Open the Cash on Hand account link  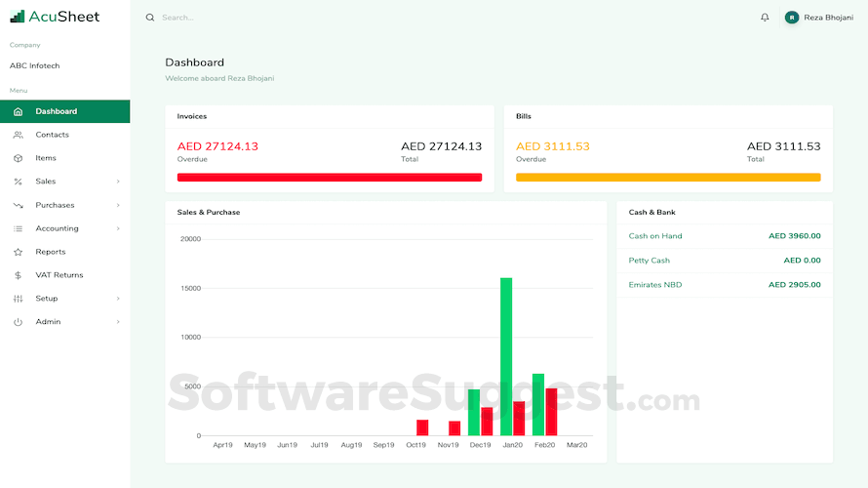(654, 236)
